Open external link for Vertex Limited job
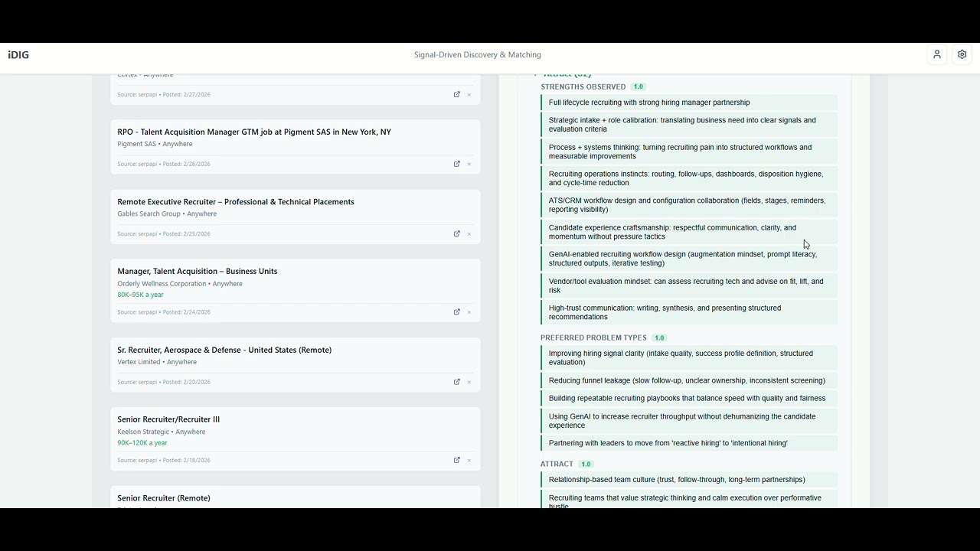This screenshot has height=551, width=980. coord(457,381)
